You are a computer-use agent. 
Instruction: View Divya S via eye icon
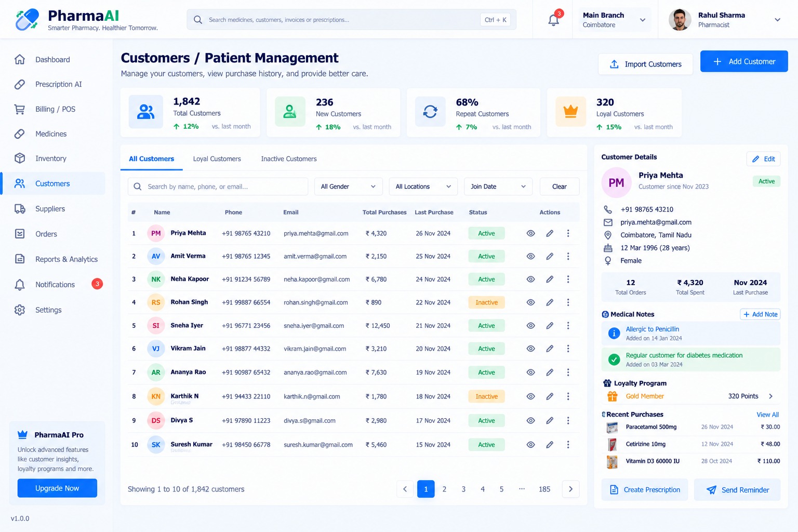coord(530,421)
